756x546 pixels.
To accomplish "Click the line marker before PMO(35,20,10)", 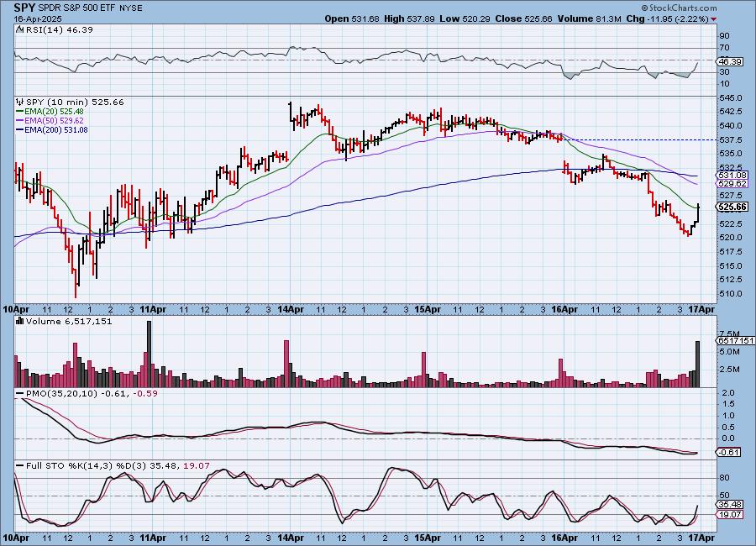I will [x=20, y=394].
